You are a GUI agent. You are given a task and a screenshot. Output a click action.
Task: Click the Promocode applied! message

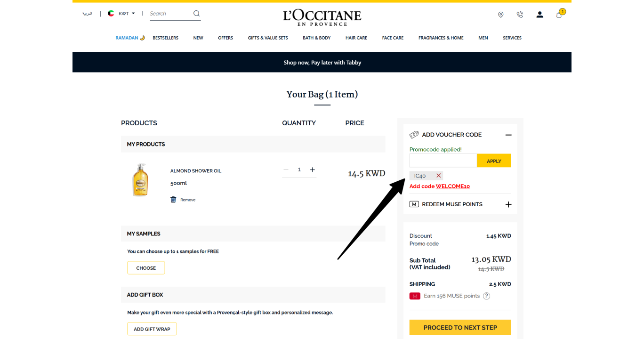point(435,150)
